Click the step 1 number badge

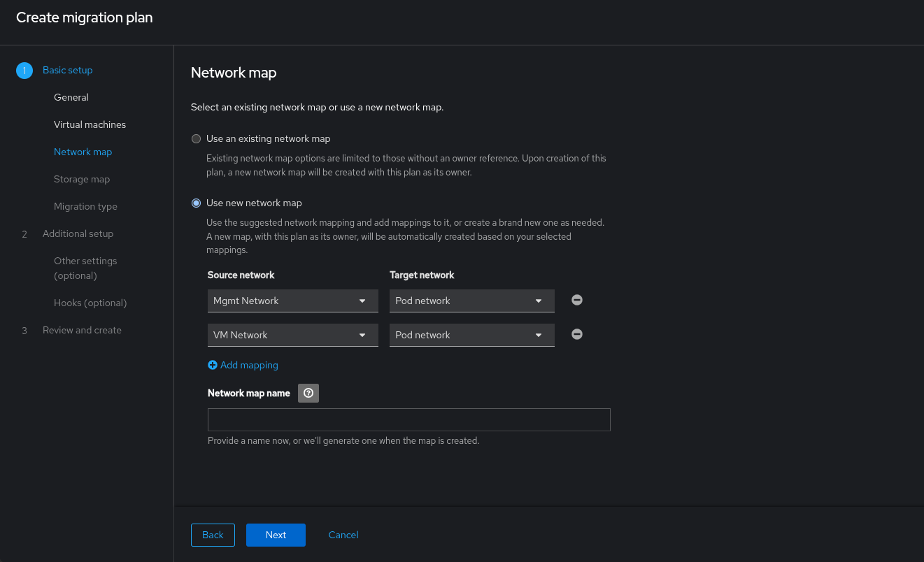(x=24, y=71)
